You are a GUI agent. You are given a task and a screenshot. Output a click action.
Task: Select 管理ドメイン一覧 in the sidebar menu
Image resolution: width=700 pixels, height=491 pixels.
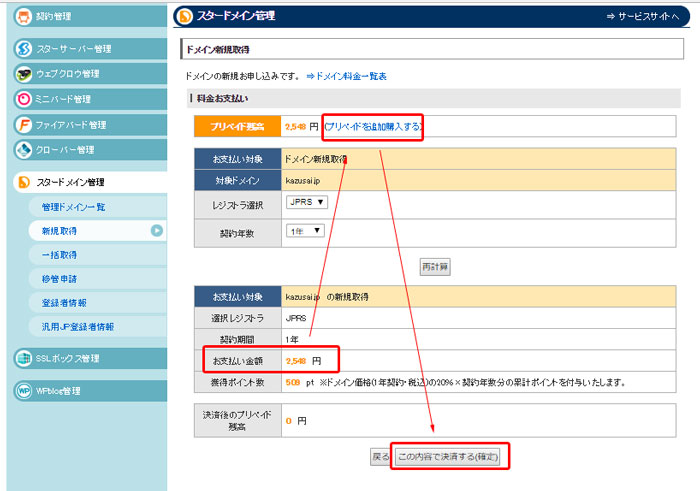73,207
